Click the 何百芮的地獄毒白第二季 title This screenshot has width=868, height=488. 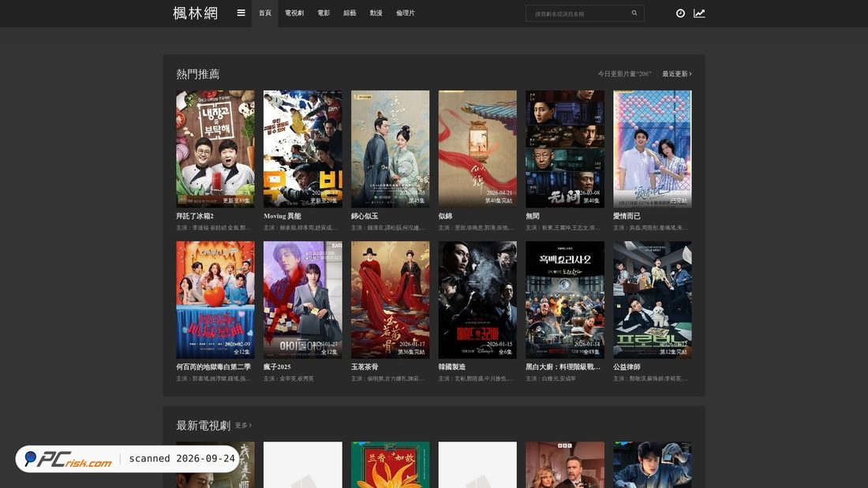pyautogui.click(x=214, y=367)
